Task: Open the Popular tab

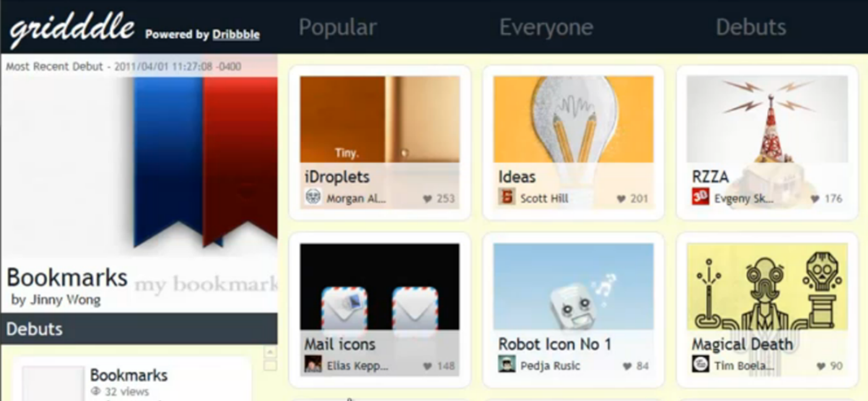Action: [337, 27]
